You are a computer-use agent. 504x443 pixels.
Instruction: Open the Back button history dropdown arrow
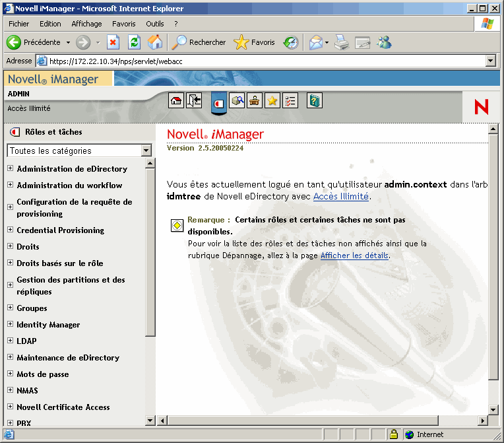(x=68, y=42)
